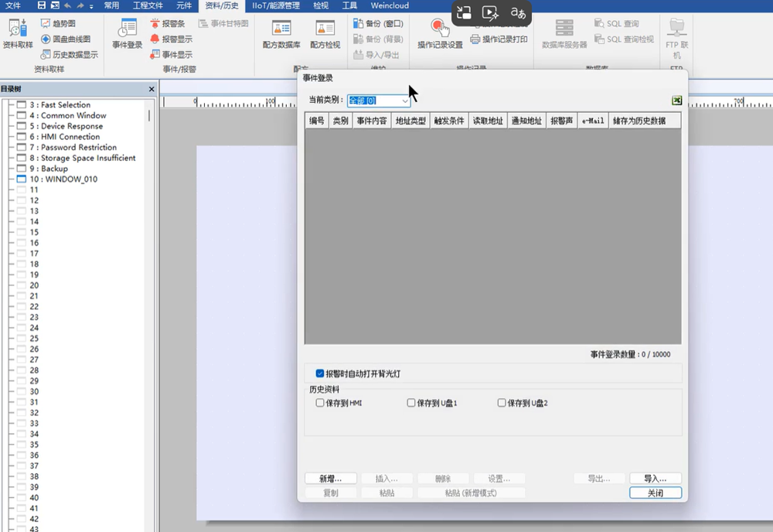Switch to the 工程文件 ribbon tab

click(x=148, y=5)
